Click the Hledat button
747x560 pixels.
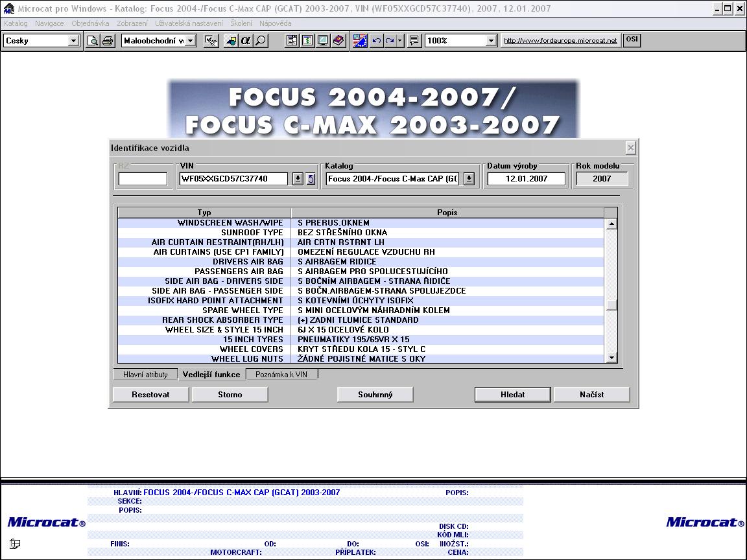[512, 394]
